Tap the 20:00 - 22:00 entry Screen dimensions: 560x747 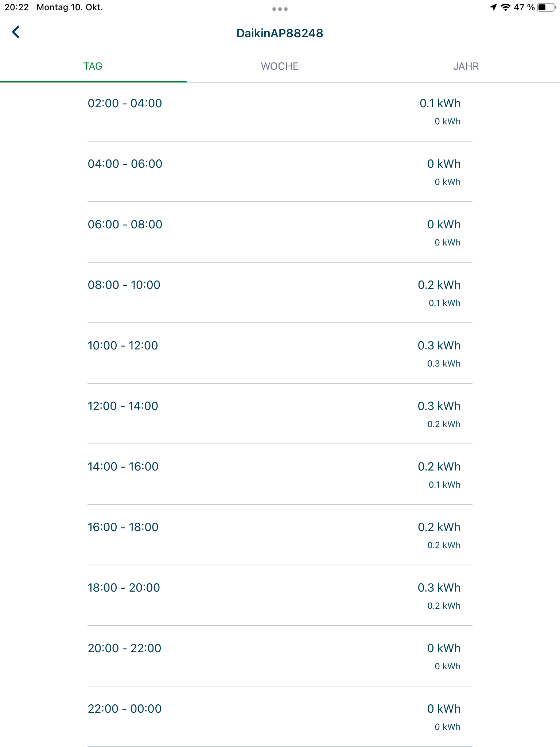tap(280, 656)
